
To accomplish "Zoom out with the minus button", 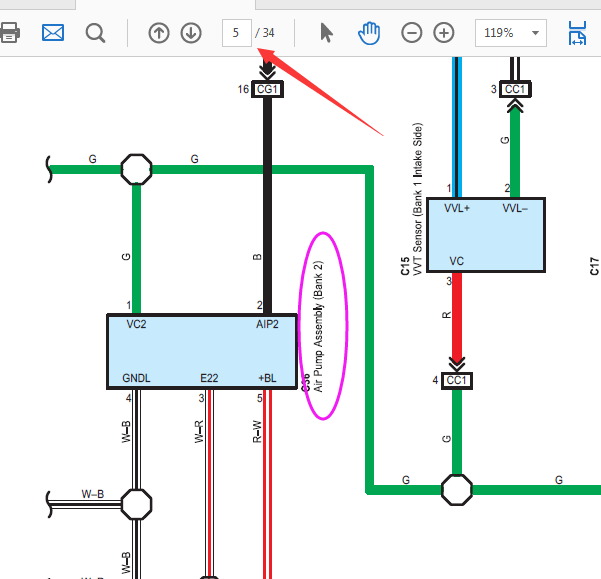I will point(412,33).
